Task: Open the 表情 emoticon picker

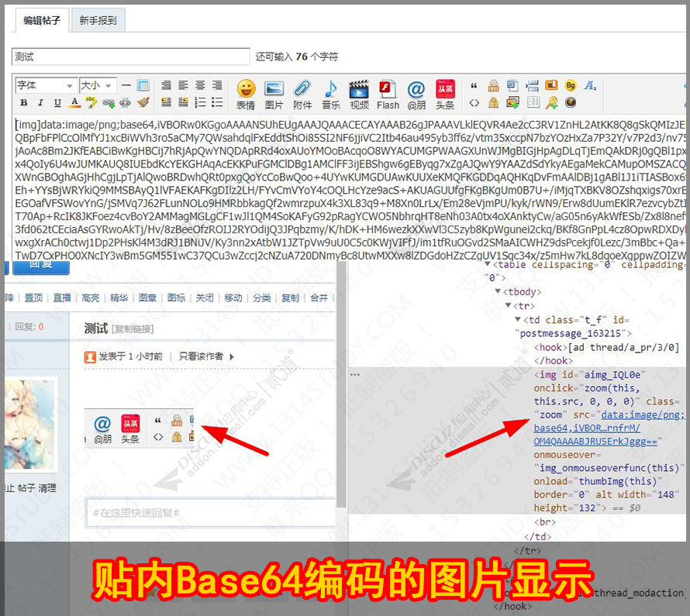Action: [246, 95]
